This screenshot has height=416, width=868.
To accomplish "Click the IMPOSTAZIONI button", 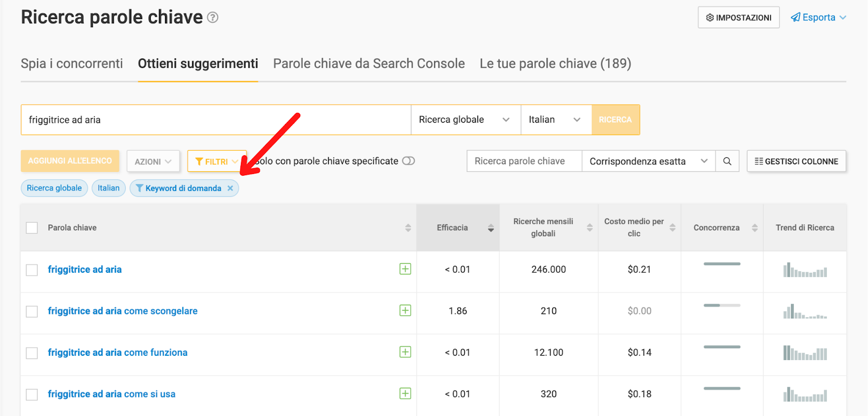I will pos(738,17).
